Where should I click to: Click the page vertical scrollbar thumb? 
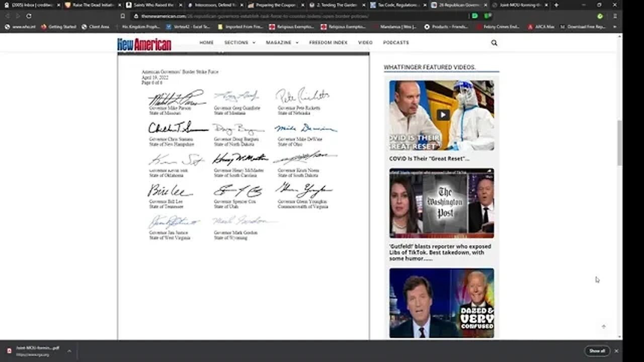coord(619,143)
